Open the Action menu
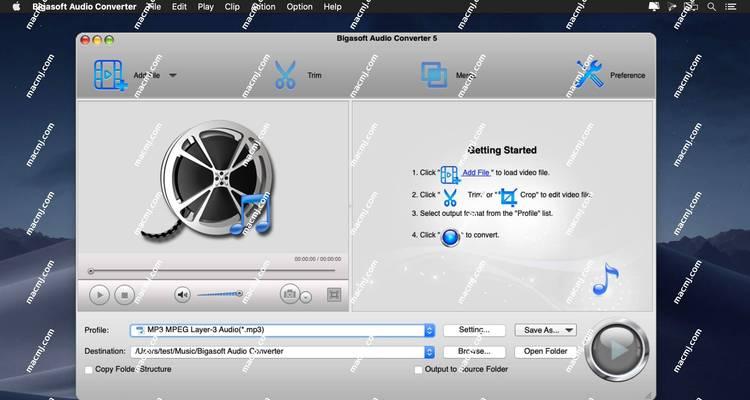The height and width of the screenshot is (400, 750). click(x=263, y=7)
